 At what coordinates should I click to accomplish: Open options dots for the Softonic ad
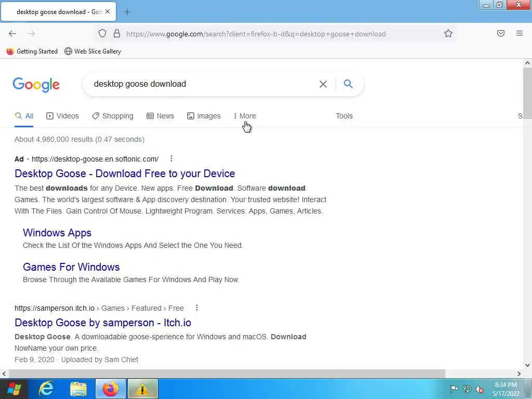171,158
